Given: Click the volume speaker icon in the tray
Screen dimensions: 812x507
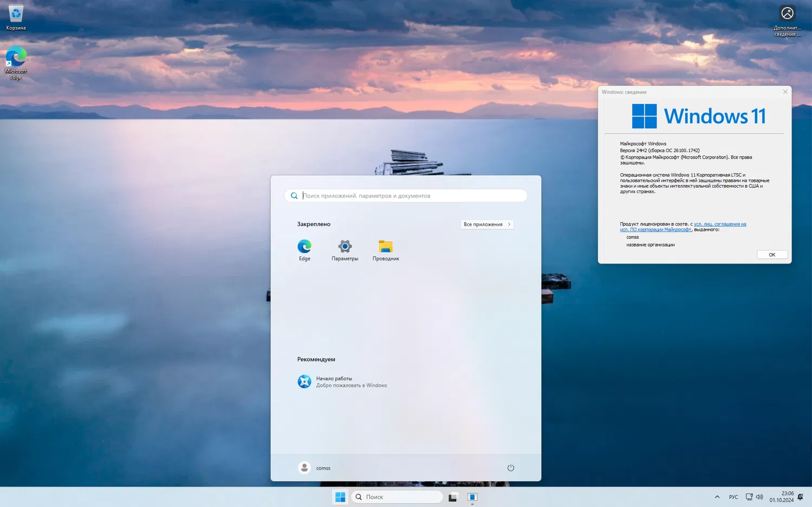Looking at the screenshot, I should pyautogui.click(x=759, y=497).
